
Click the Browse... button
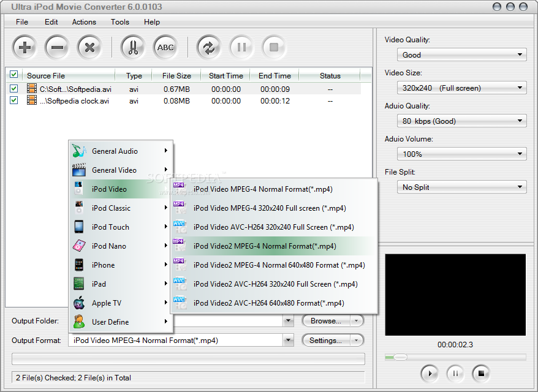[x=325, y=321]
